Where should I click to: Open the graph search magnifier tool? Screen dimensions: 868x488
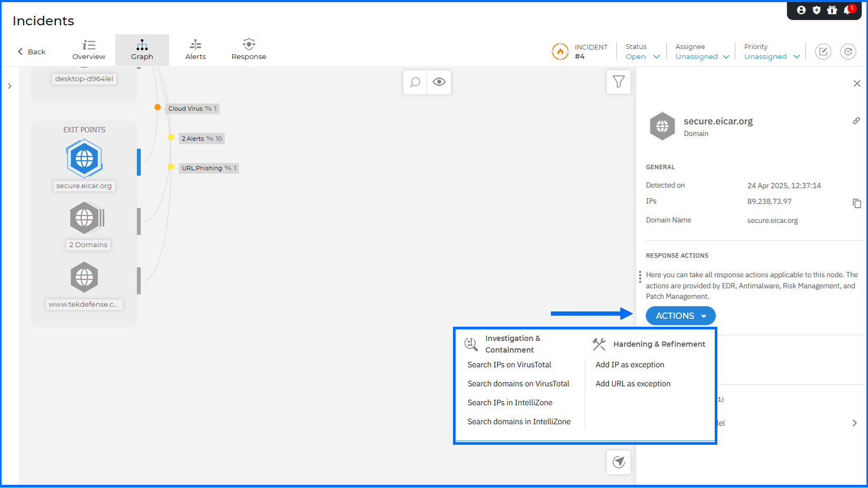tap(415, 82)
